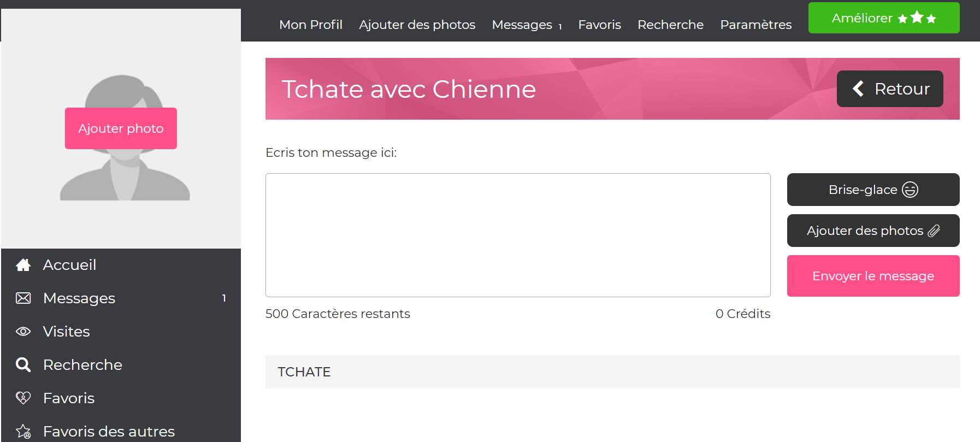Click the Messages envelope icon in sidebar
The width and height of the screenshot is (980, 442).
(x=23, y=298)
